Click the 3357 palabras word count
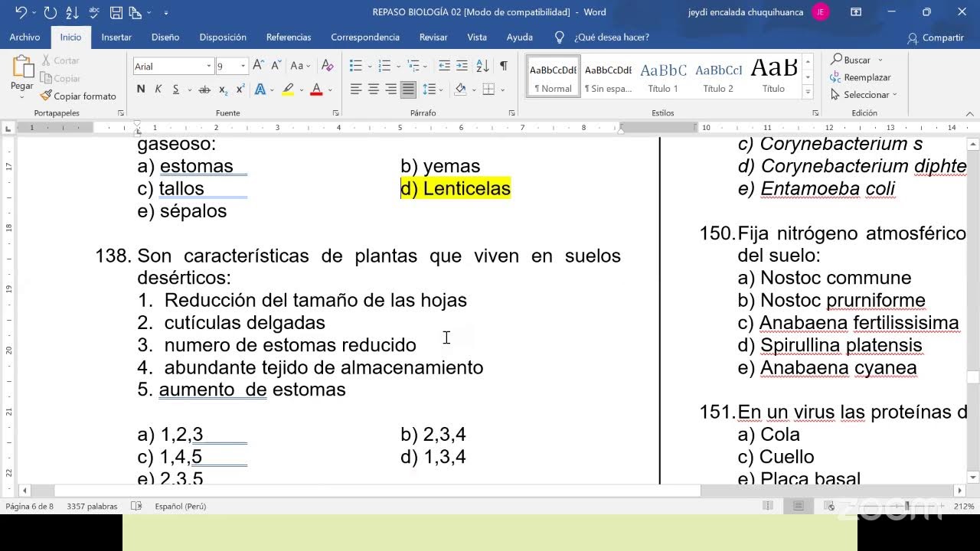This screenshot has height=551, width=980. [x=92, y=506]
